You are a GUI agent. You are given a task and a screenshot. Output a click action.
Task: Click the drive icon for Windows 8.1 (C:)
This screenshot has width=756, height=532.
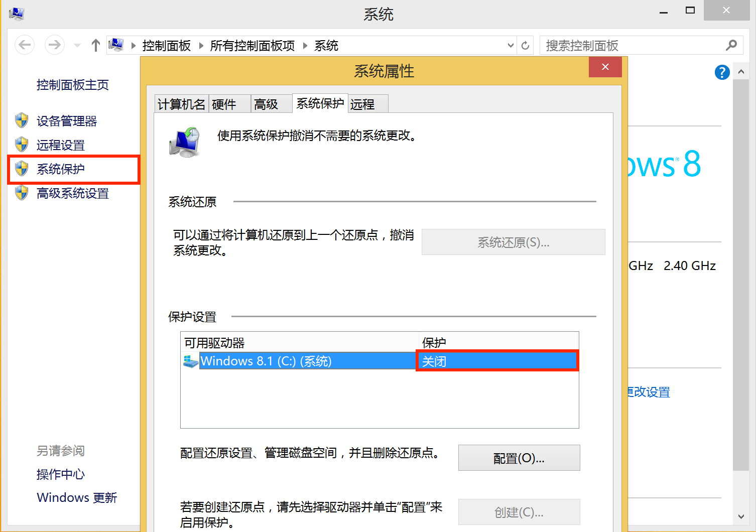(x=191, y=361)
